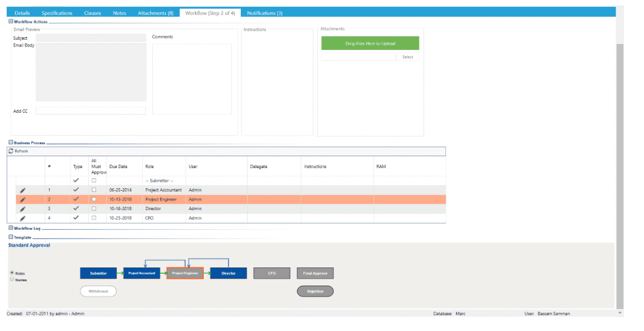This screenshot has height=331, width=644.
Task: Edit the Project Accountant workflow row pencil
Action: coord(23,191)
